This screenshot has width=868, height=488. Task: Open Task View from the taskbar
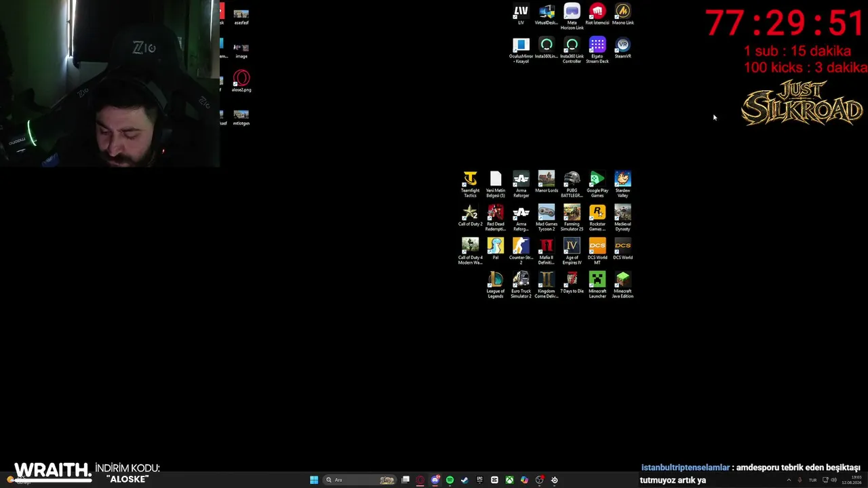(406, 480)
